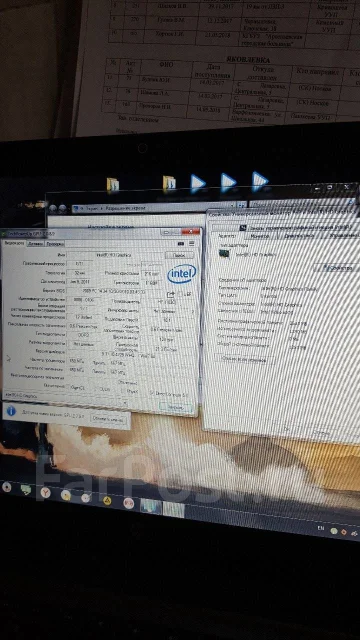
Task: Switch to the Проверка tab in GPU-Z
Action: click(x=55, y=244)
